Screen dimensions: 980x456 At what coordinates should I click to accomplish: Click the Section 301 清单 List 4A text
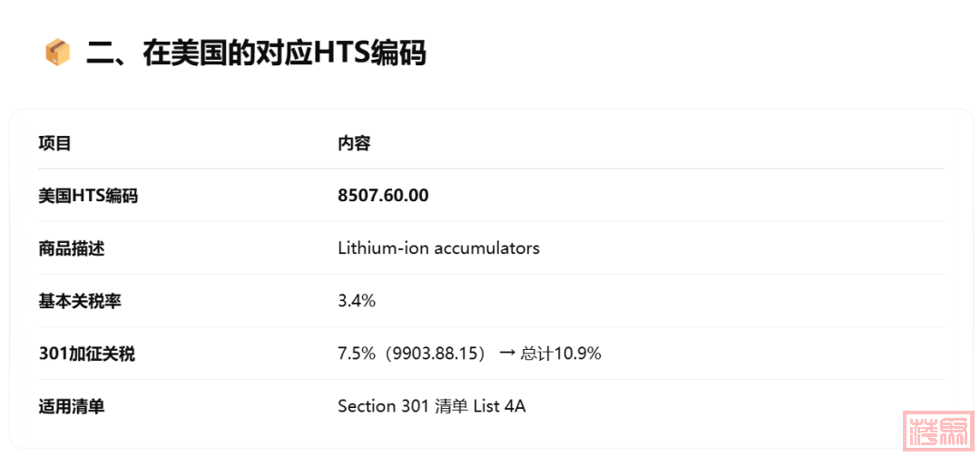(x=432, y=407)
